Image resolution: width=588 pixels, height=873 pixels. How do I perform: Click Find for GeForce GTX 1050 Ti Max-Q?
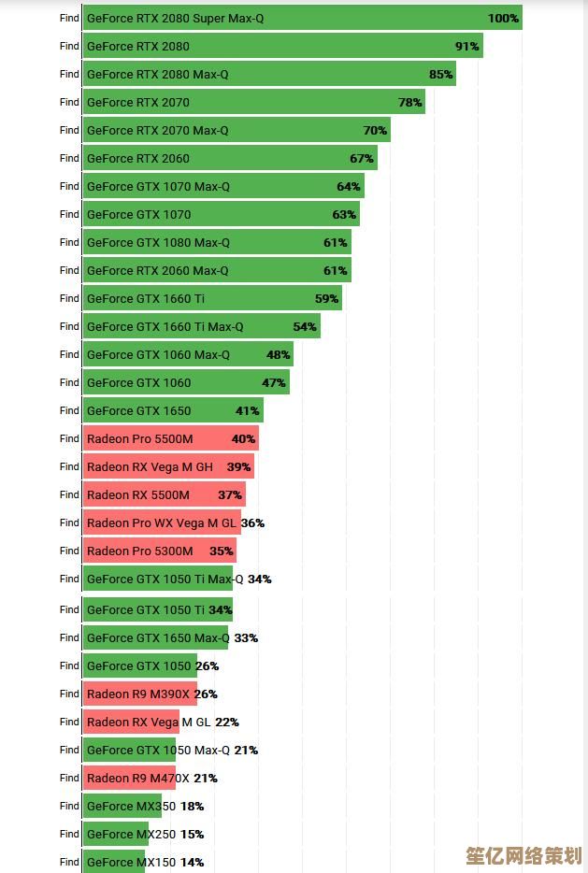point(69,579)
